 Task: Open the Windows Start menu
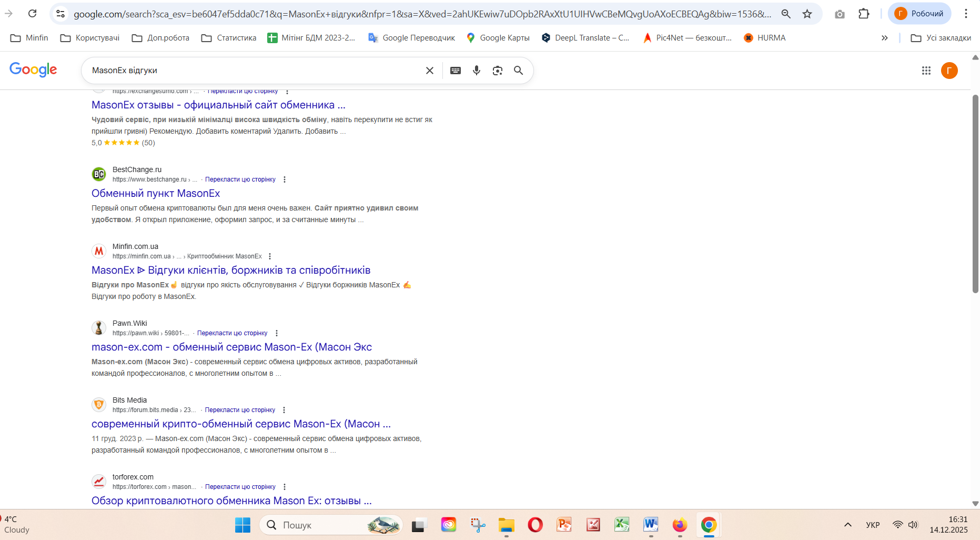[243, 525]
